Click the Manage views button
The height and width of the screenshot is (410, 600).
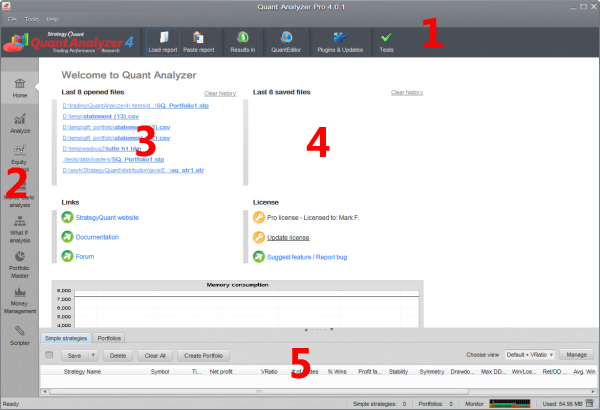576,354
